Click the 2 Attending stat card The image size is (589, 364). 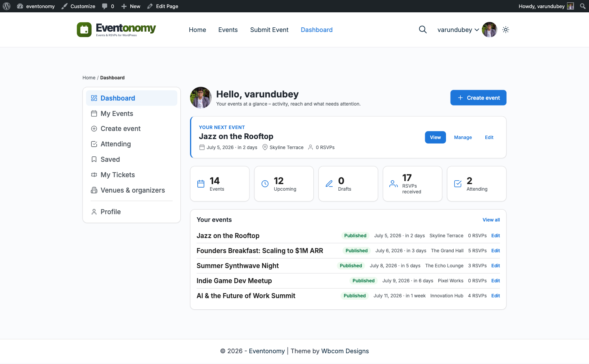[x=476, y=184]
